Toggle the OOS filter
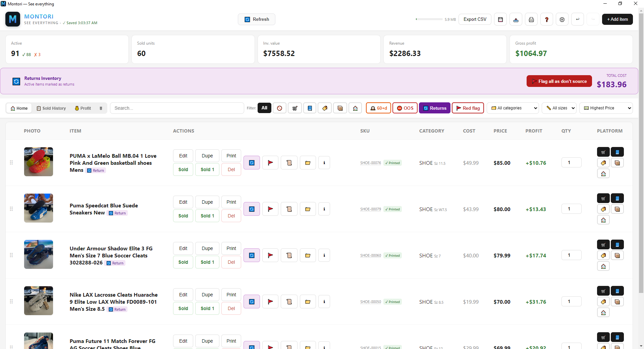Viewport: 644px width, 349px height. [405, 108]
